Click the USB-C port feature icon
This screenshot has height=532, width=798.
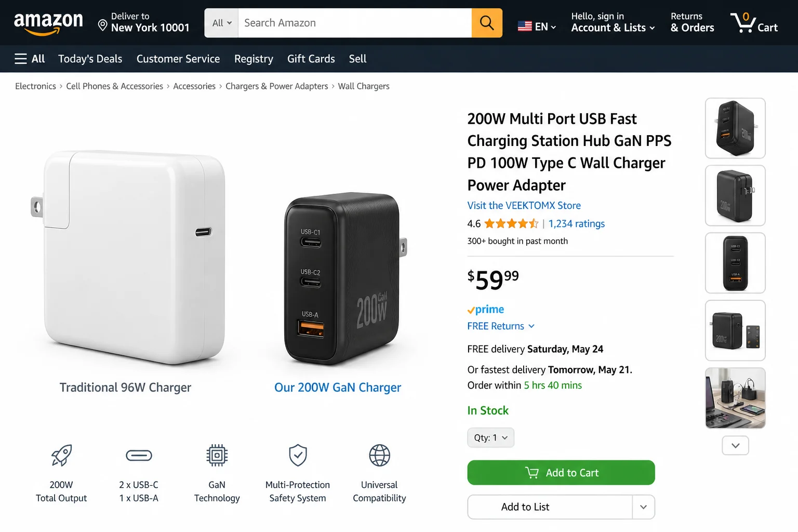tap(139, 456)
